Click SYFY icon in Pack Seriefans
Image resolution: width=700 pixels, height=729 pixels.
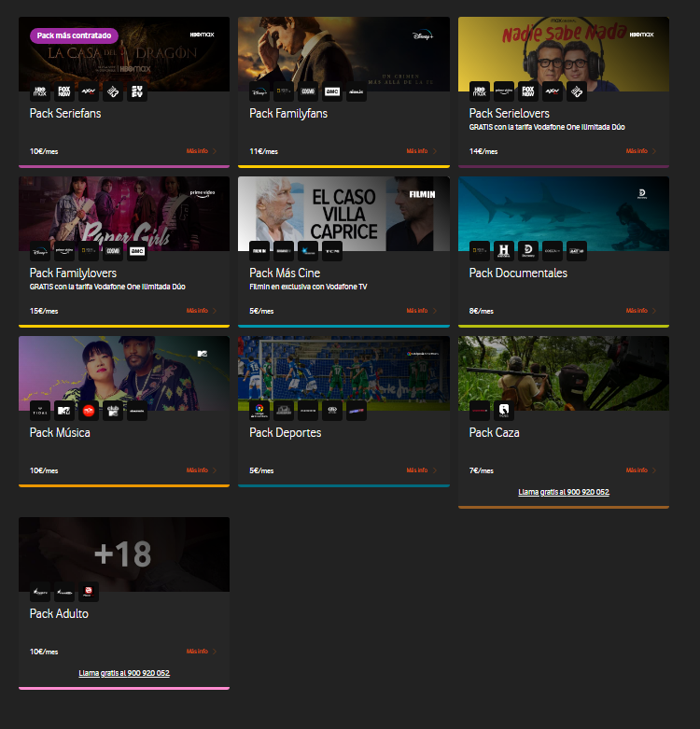[136, 91]
